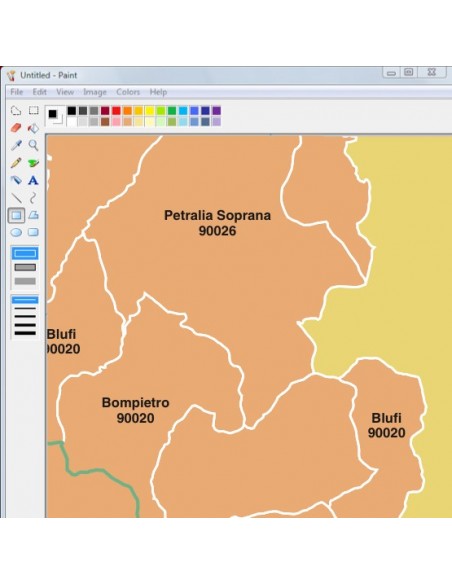Minimize the Paint window
452x584 pixels.
391,73
